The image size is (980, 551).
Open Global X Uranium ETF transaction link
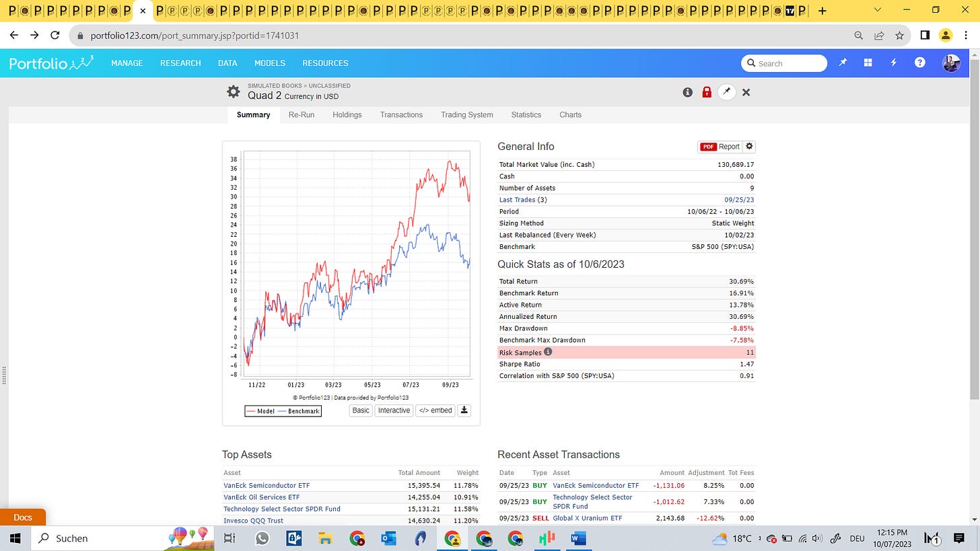point(587,518)
